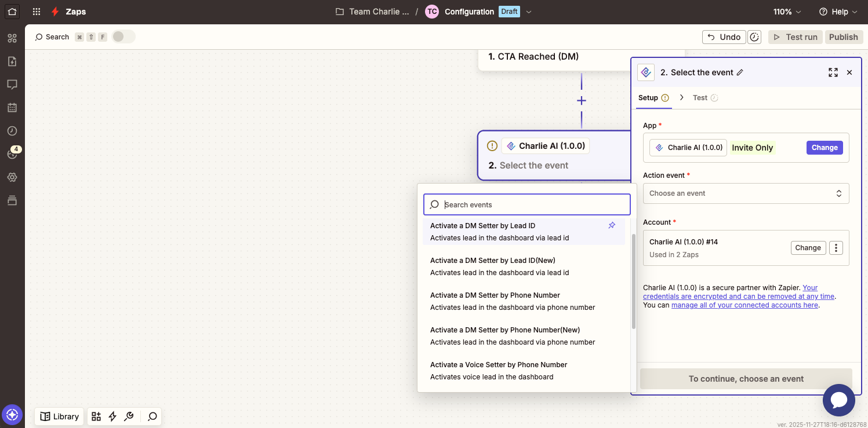Select Activate a Voice Setter by Phone Number

point(524,371)
